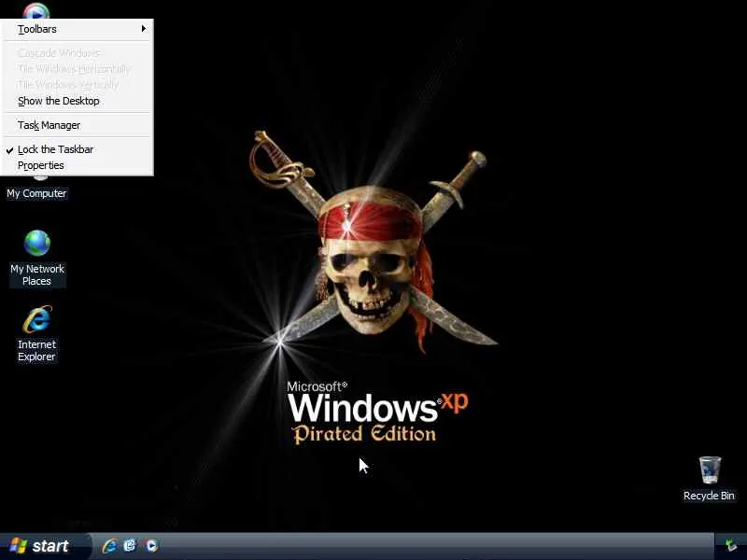Click the My Computer icon label
The image size is (747, 560).
[36, 193]
